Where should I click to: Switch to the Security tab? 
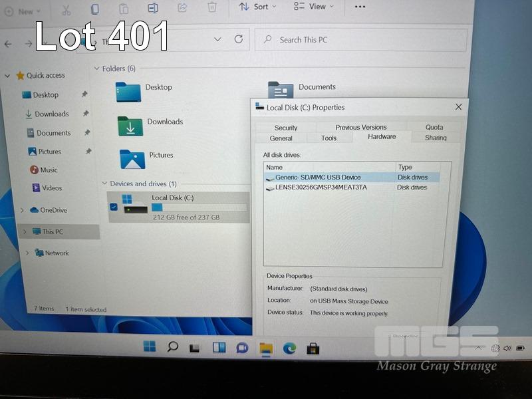coord(286,128)
